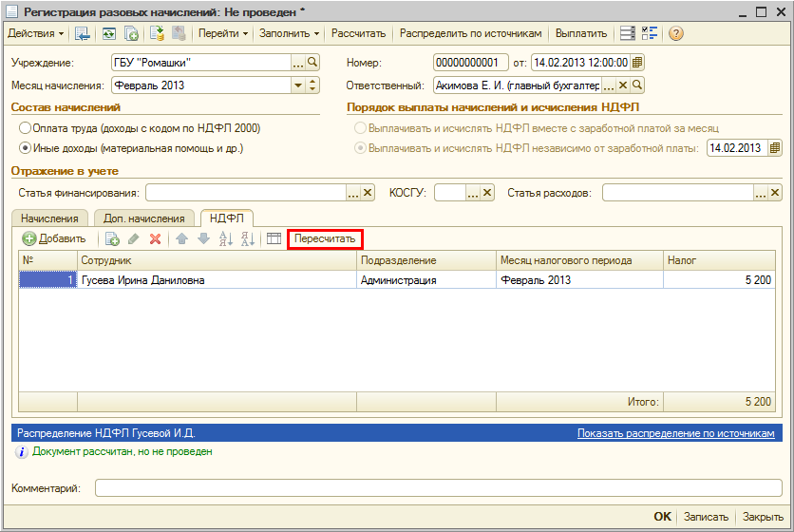Viewport: 794px width, 532px height.
Task: Open calendar icon for payment date 14.02.2013
Action: click(x=775, y=148)
